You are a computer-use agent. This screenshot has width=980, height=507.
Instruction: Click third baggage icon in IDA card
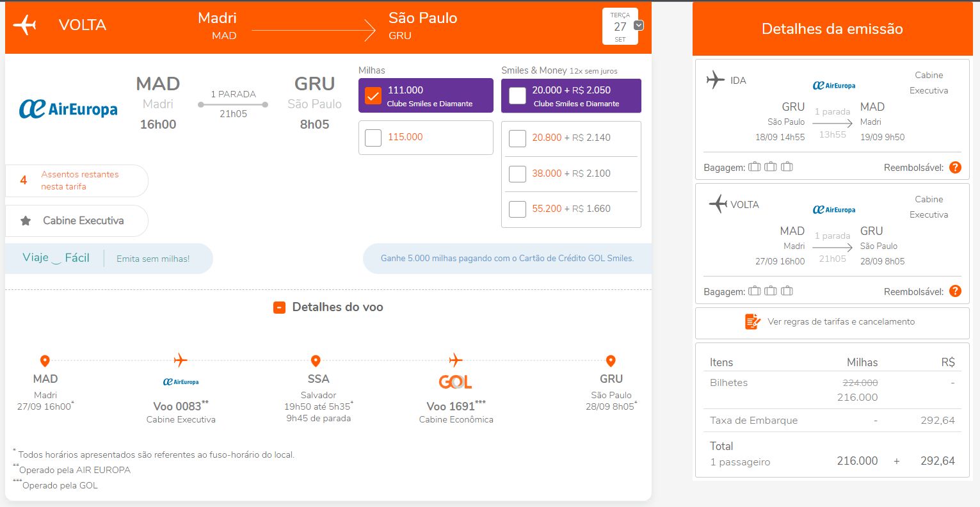pyautogui.click(x=787, y=167)
